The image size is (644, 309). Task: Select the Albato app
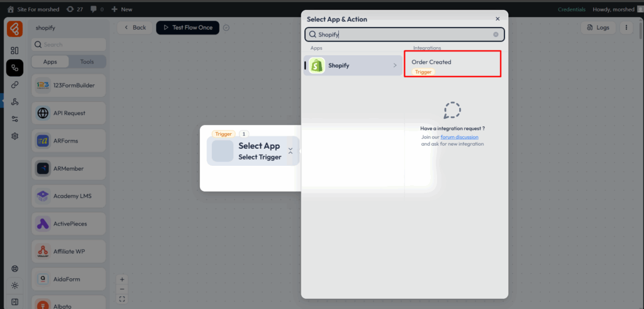tap(69, 303)
